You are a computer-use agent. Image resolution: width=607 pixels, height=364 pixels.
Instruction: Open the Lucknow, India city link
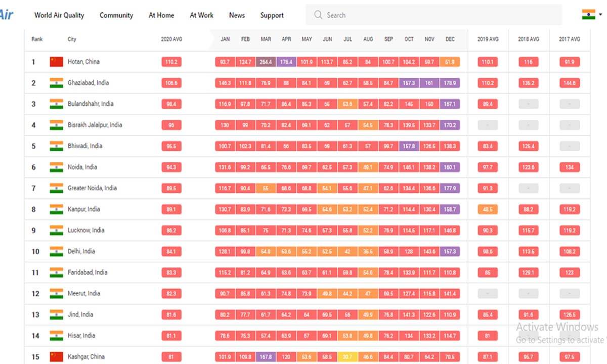point(86,230)
